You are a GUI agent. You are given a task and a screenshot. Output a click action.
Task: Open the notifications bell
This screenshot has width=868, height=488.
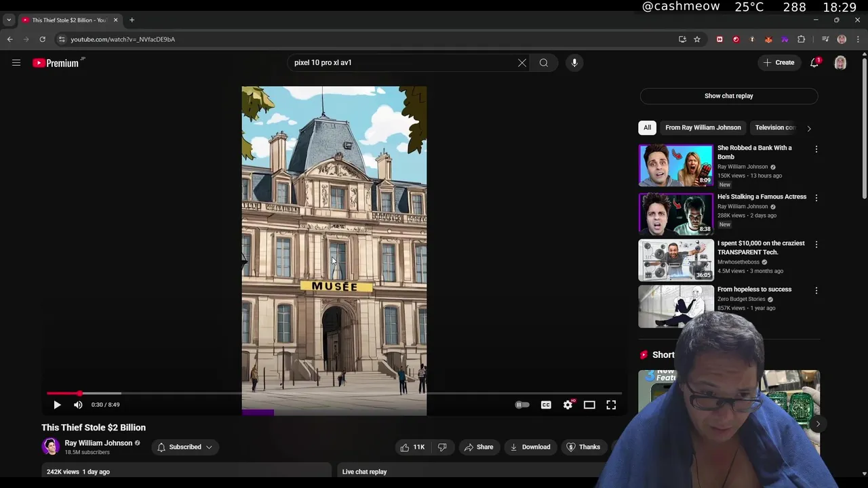814,62
